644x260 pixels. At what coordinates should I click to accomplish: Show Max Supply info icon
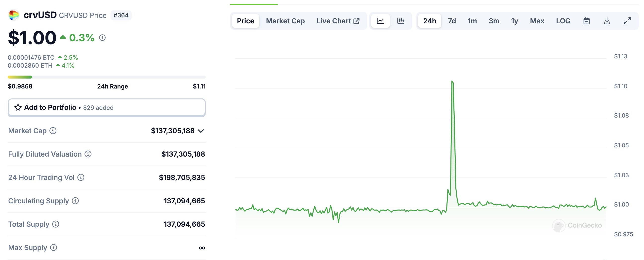click(x=53, y=248)
